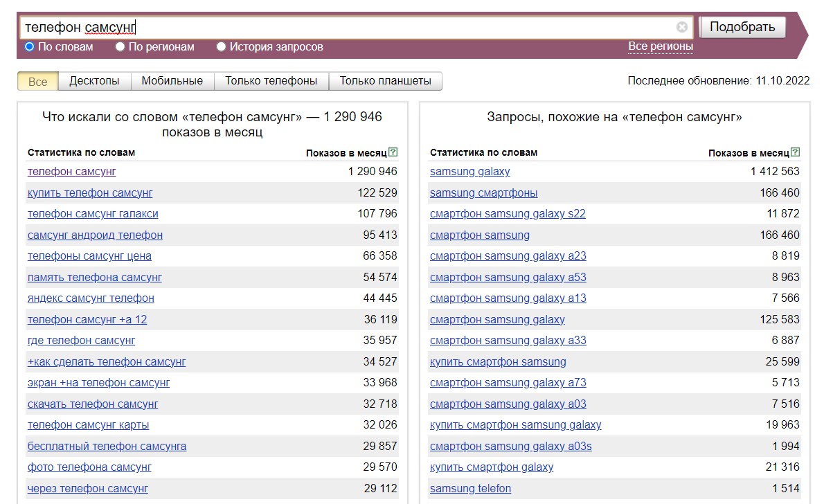Click the 95 413 impressions value
This screenshot has width=824, height=504.
pos(380,235)
